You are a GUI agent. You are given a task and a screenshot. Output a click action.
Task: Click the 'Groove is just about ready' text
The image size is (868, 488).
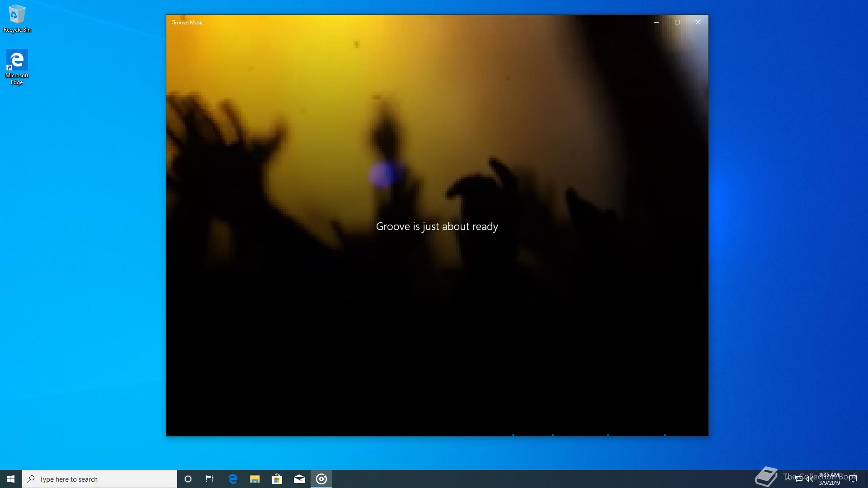437,226
